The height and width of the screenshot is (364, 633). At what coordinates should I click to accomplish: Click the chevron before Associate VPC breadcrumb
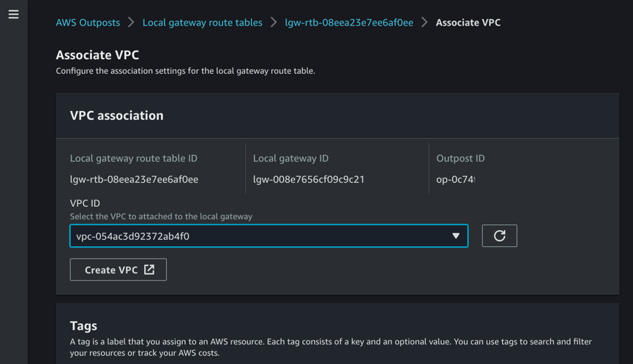pyautogui.click(x=424, y=23)
